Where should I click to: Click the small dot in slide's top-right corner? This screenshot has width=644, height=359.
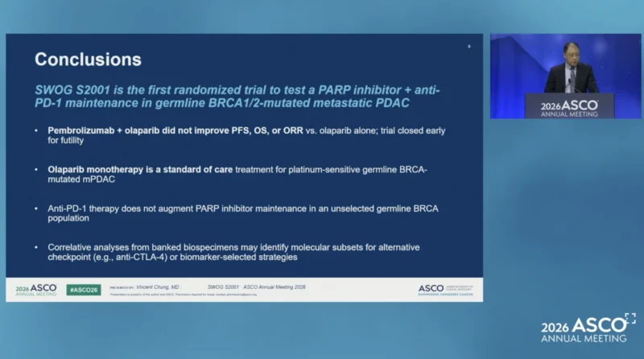(x=469, y=47)
